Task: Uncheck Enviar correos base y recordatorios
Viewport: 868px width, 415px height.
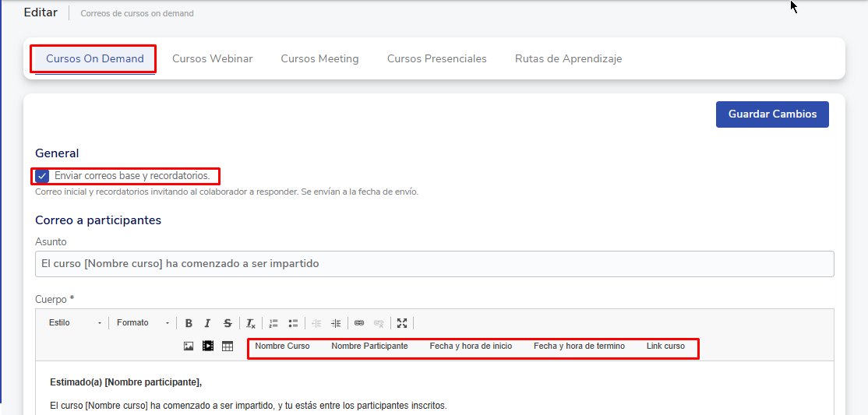Action: click(42, 176)
